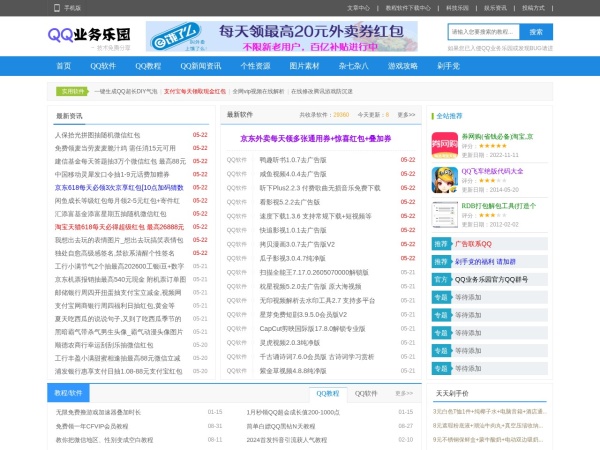
Task: Click 推荐 tag beside 广告联系QQ
Action: point(441,244)
